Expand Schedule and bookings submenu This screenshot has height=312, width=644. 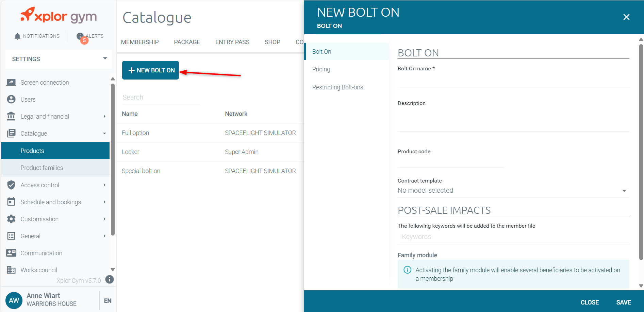pyautogui.click(x=104, y=202)
